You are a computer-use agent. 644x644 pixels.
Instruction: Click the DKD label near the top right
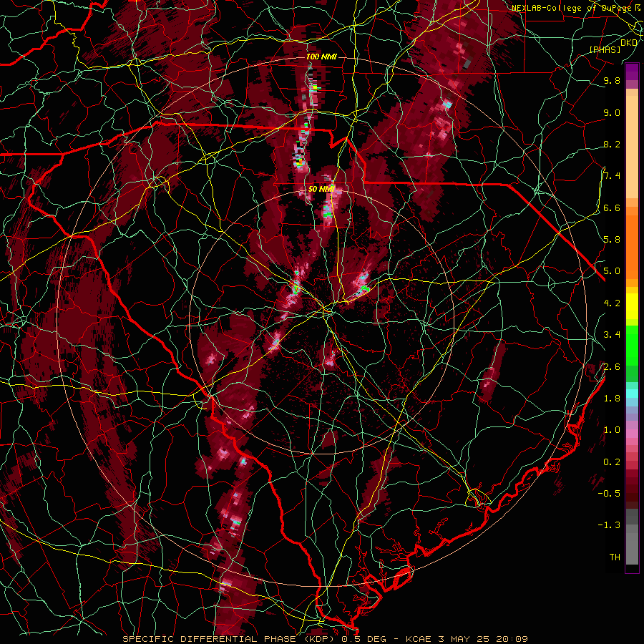(x=629, y=43)
